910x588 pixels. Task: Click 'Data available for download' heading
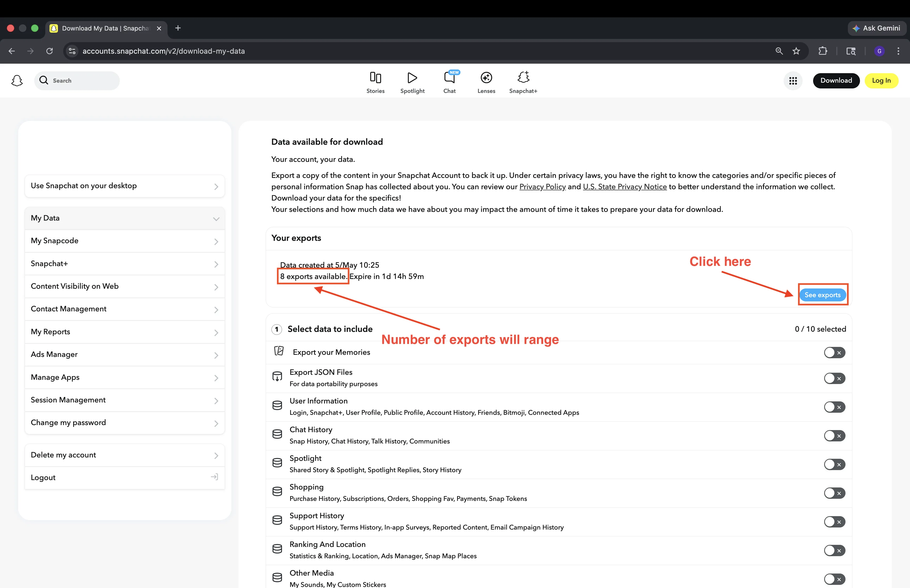[x=327, y=142]
